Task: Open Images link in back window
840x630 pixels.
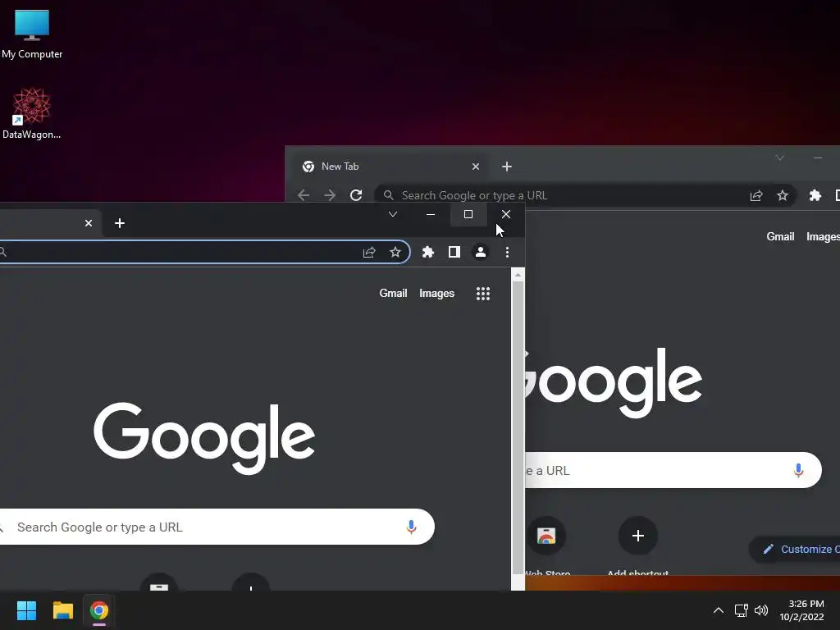Action: tap(823, 236)
